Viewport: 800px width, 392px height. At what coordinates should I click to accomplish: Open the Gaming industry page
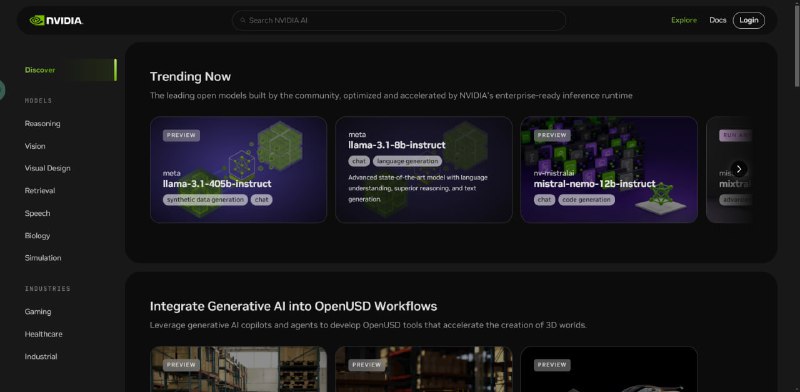tap(38, 311)
